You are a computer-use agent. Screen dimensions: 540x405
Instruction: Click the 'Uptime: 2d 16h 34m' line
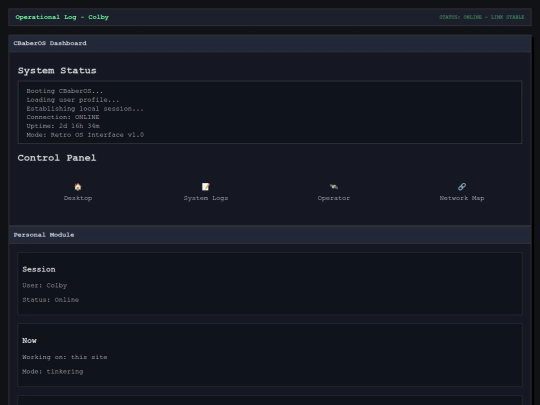click(x=63, y=126)
